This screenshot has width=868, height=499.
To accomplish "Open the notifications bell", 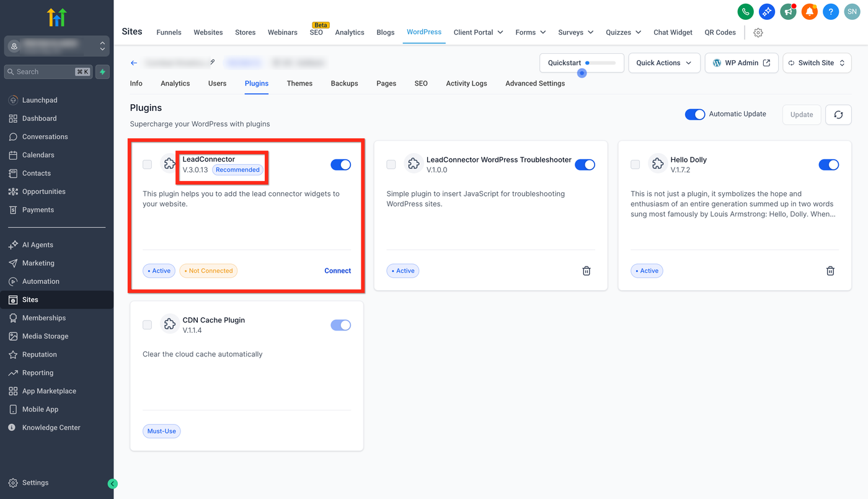I will tap(810, 11).
